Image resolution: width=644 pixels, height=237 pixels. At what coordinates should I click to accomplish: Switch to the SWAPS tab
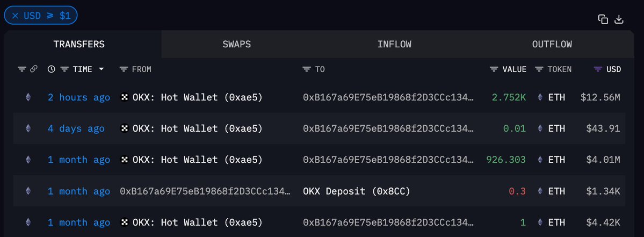237,44
